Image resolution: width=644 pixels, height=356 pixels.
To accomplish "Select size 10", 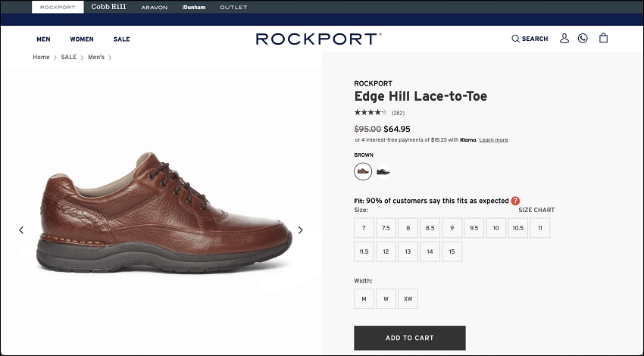I will [496, 228].
